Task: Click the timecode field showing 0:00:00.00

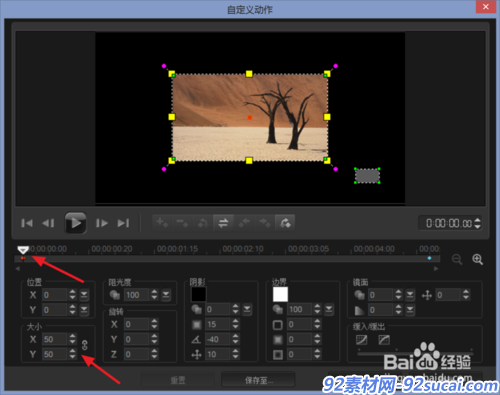Action: [x=448, y=223]
